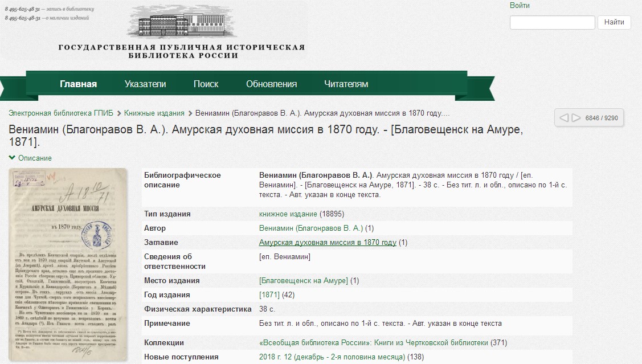The image size is (642, 364).
Task: Go to next record arrow
Action: (576, 118)
